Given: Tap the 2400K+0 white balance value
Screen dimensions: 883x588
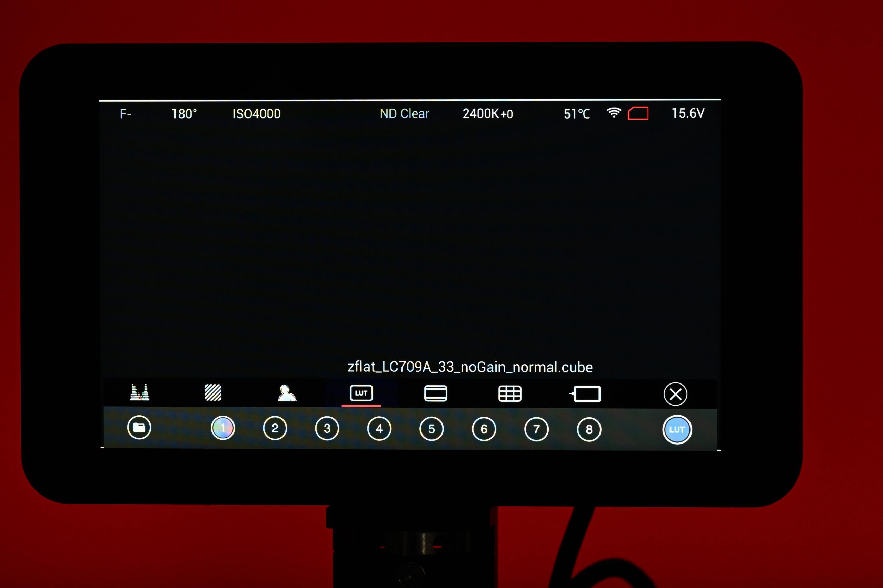Looking at the screenshot, I should click(x=487, y=113).
